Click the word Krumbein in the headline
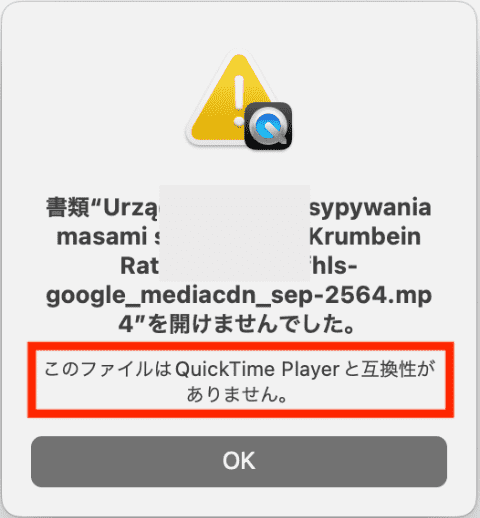 (365, 237)
